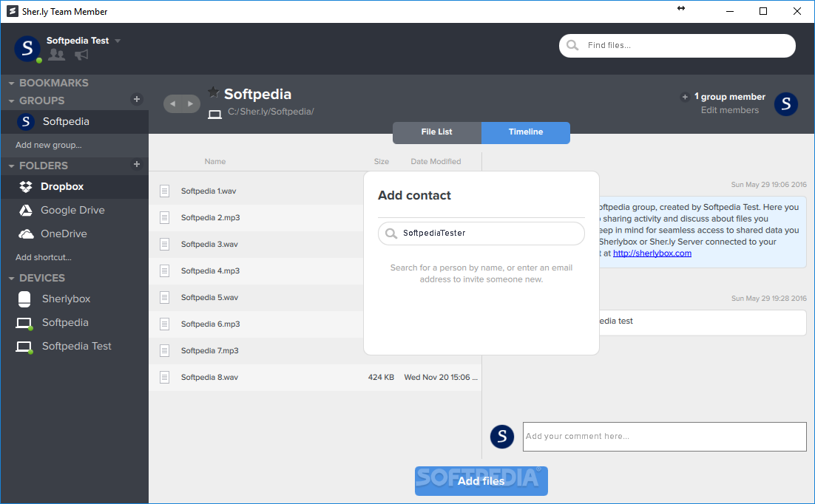Click Add shortcut link
The height and width of the screenshot is (504, 815).
click(43, 257)
